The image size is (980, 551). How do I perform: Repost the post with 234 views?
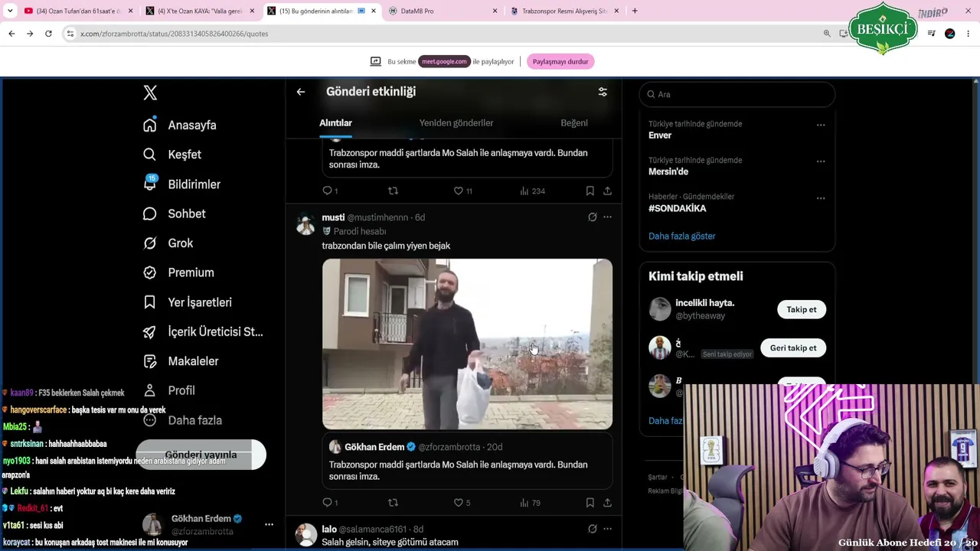pyautogui.click(x=393, y=191)
